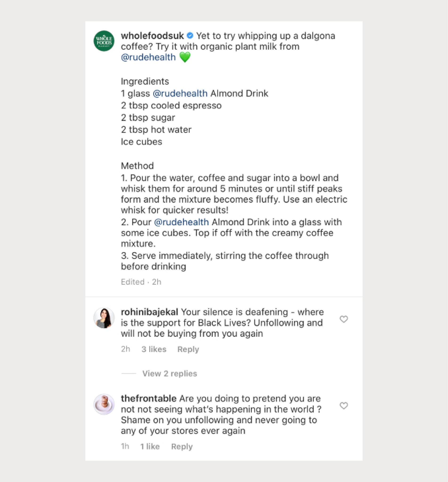Screen dimensions: 448x482
Task: Expand View 2 replies under rohinibajekal comment
Action: click(169, 373)
